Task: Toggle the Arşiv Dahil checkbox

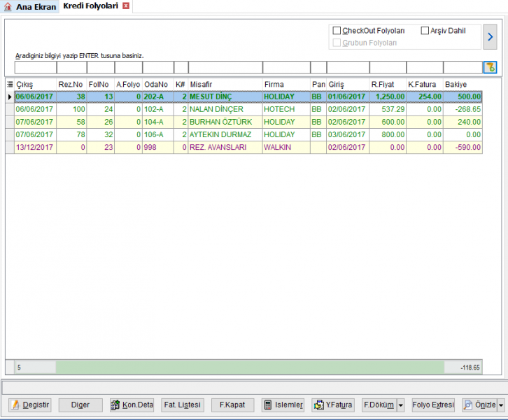Action: pyautogui.click(x=425, y=31)
